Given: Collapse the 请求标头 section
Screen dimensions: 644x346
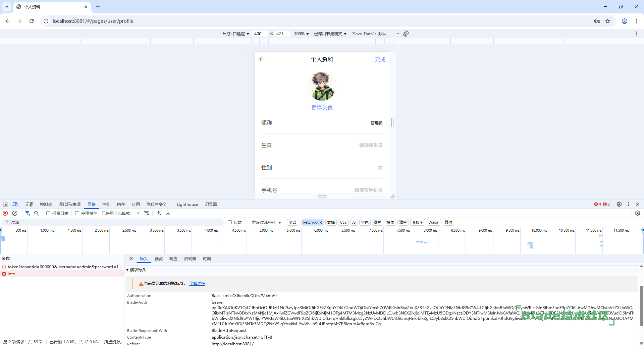Looking at the screenshot, I should (x=136, y=270).
